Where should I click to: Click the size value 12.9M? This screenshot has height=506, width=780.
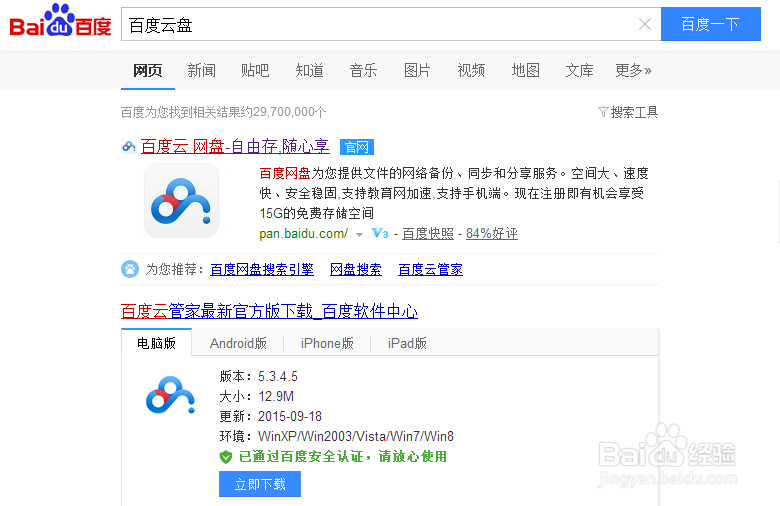276,396
